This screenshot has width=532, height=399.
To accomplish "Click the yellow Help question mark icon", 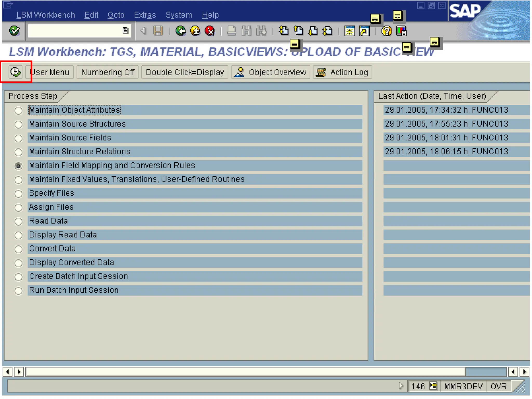I will coord(386,31).
